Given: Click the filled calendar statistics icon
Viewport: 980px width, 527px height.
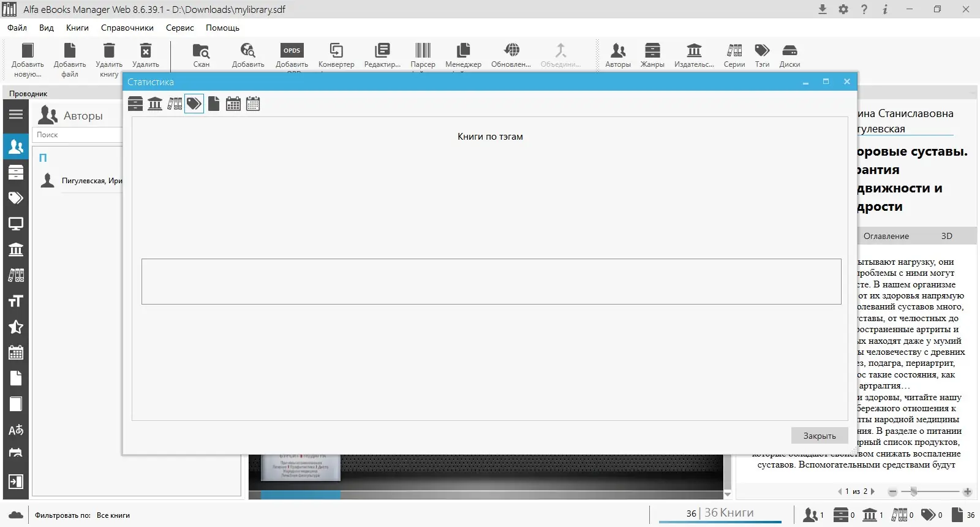Looking at the screenshot, I should (233, 104).
